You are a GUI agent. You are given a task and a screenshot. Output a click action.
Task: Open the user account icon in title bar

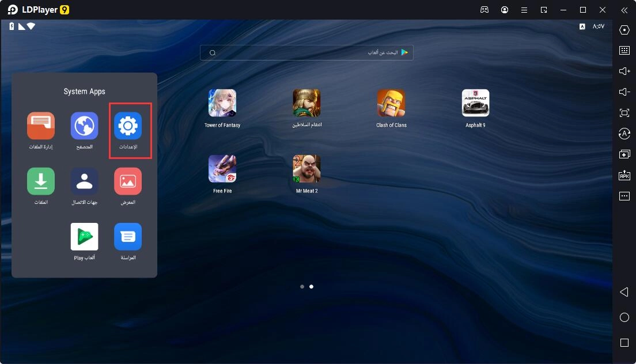[x=505, y=10]
